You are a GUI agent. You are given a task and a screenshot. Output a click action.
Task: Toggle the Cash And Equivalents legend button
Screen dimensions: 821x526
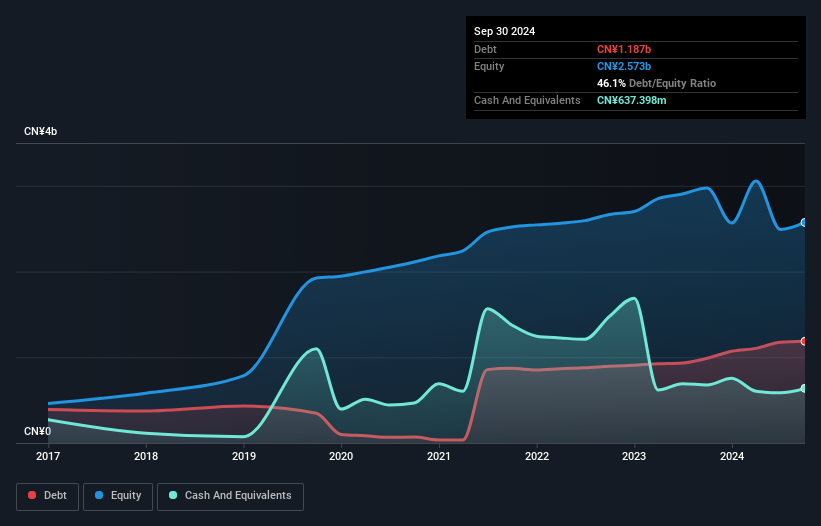(x=230, y=496)
